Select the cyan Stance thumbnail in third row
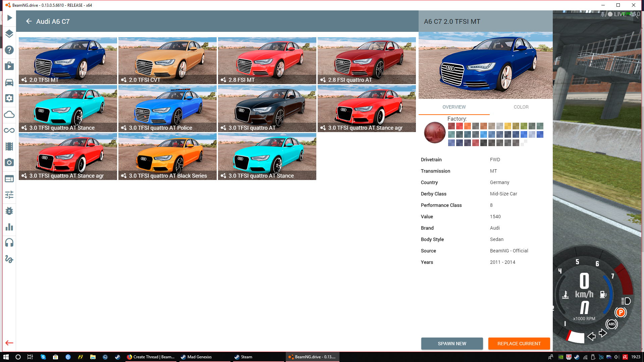Screen dimensions: 644x362 click(267, 157)
